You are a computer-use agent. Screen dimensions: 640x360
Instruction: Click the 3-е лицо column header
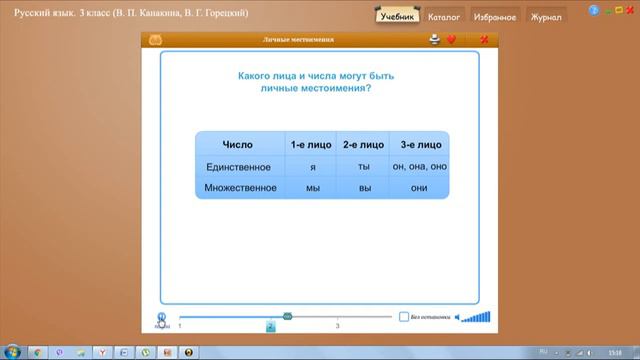[x=420, y=144]
